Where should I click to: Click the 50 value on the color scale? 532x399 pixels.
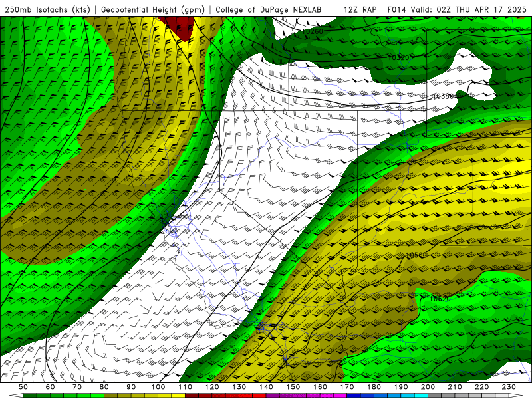pyautogui.click(x=23, y=387)
